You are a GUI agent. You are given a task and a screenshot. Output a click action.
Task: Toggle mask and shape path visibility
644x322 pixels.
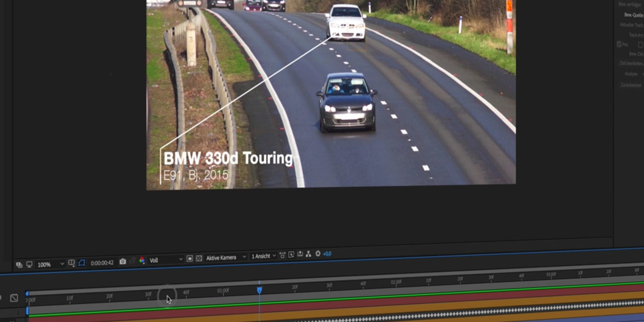tap(82, 263)
